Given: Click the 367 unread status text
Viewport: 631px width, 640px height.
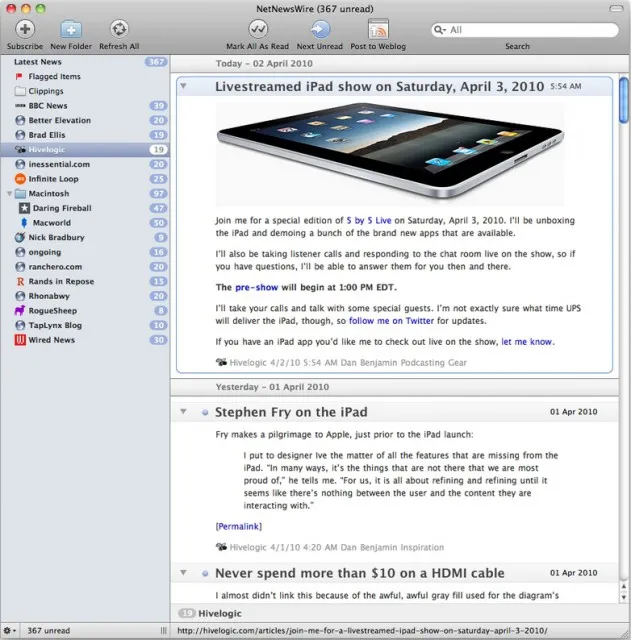Looking at the screenshot, I should point(49,631).
